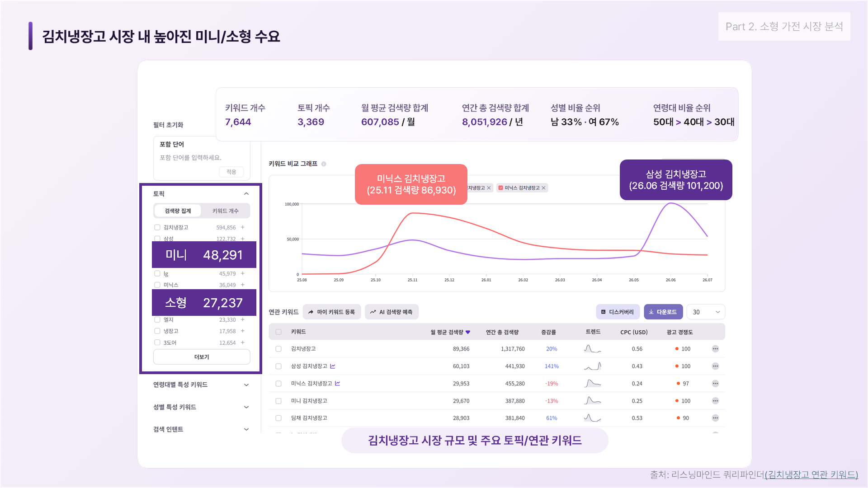Expand 검색 인텐트 section
Viewport: 868px width, 488px height.
pos(246,429)
